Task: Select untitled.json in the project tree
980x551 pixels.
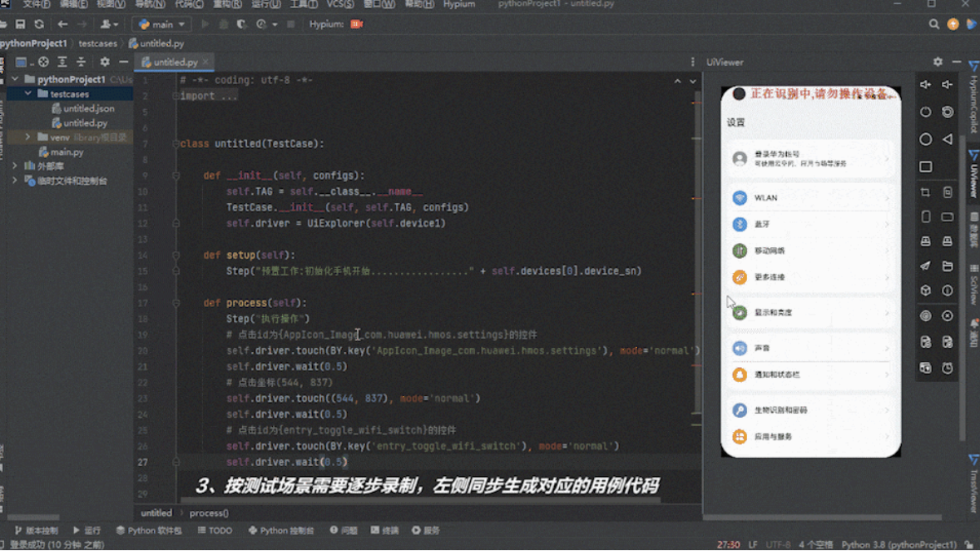Action: (x=88, y=109)
